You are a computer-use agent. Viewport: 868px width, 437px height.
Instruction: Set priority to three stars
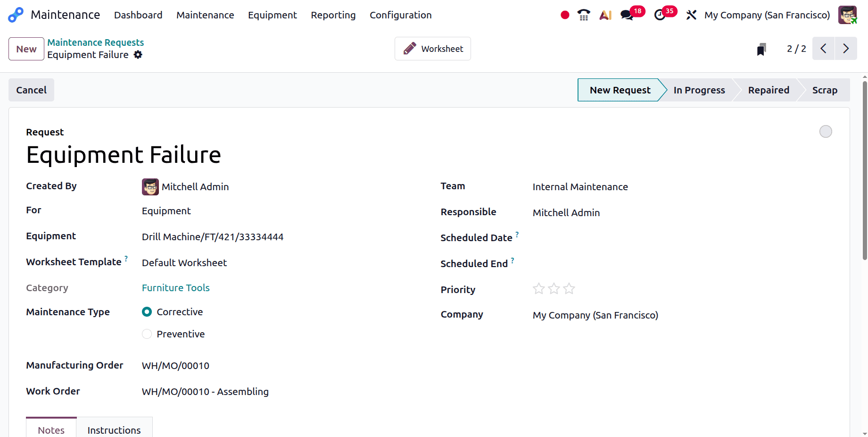click(569, 289)
